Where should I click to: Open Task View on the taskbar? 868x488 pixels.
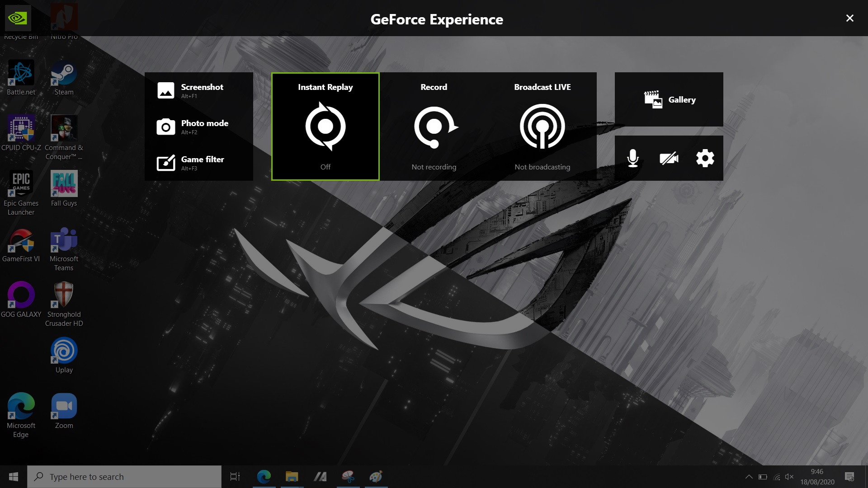point(235,477)
